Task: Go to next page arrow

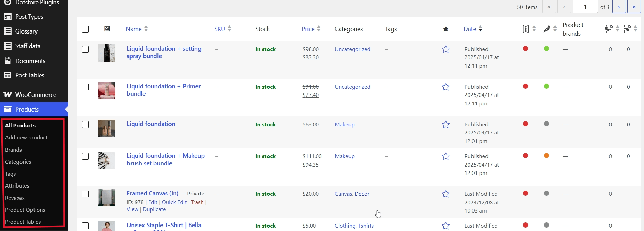Action: 619,7
